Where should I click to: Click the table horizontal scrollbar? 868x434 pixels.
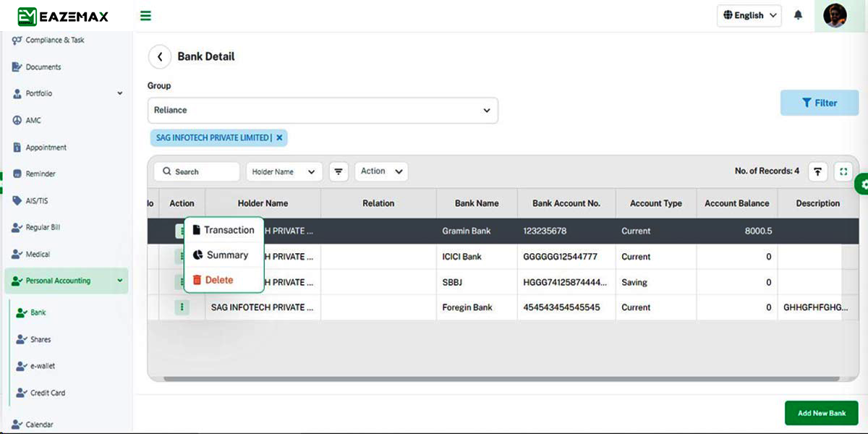501,378
